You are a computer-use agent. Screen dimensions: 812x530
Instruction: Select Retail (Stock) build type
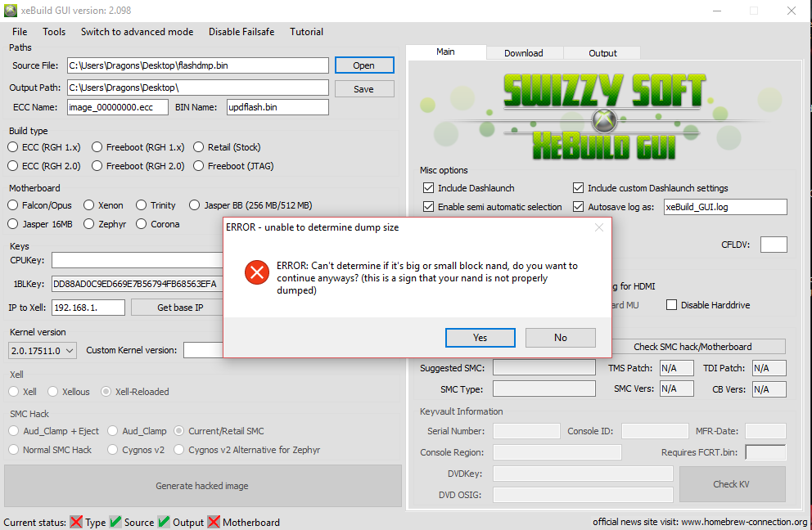click(227, 147)
